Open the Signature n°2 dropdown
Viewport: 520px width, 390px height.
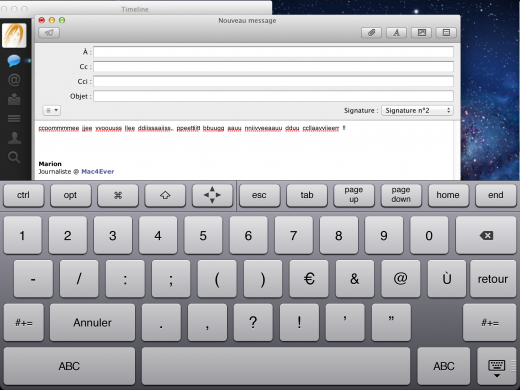tap(417, 110)
